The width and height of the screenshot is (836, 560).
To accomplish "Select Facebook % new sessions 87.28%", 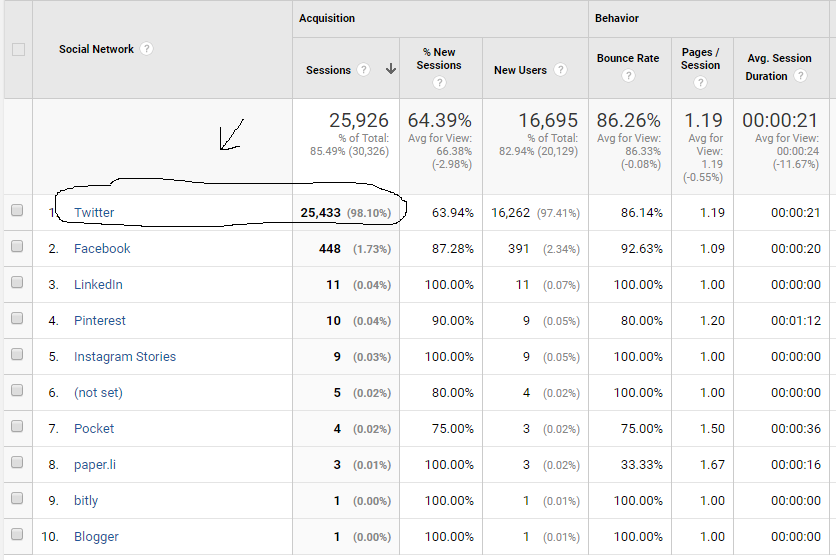I will pos(452,249).
